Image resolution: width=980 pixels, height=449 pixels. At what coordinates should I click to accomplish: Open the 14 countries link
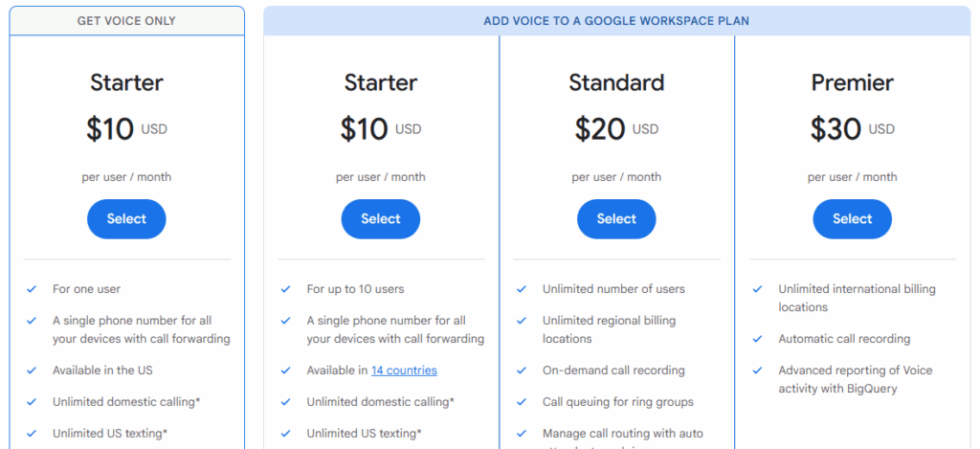(x=404, y=370)
